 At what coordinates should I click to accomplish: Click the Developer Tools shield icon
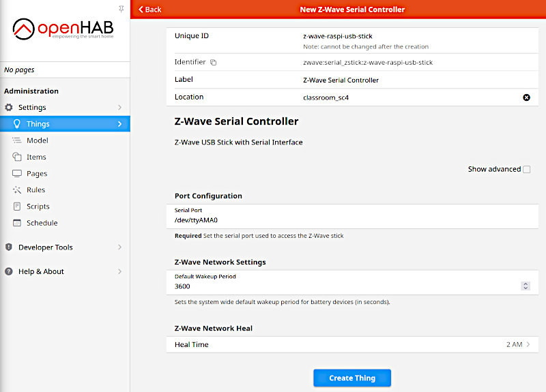[x=9, y=247]
